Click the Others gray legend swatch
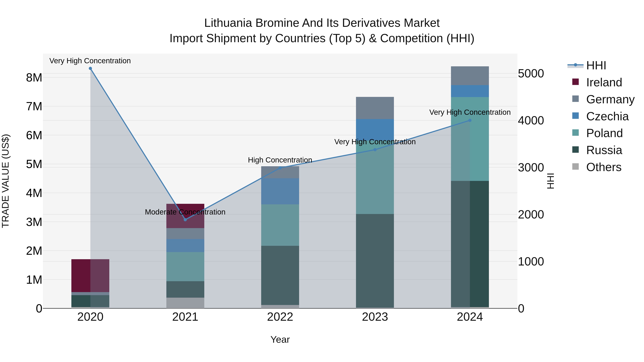This screenshot has height=362, width=644. coord(575,166)
